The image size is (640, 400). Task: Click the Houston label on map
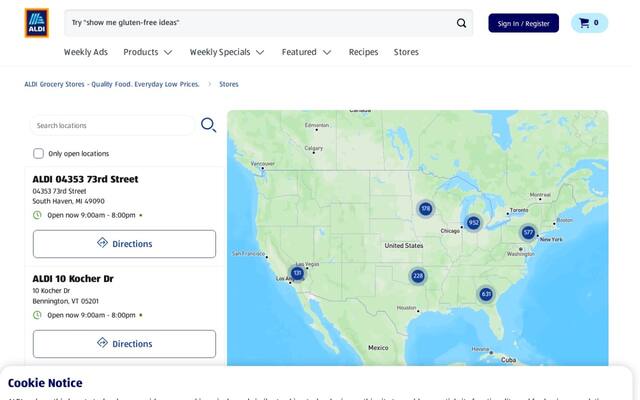[407, 308]
